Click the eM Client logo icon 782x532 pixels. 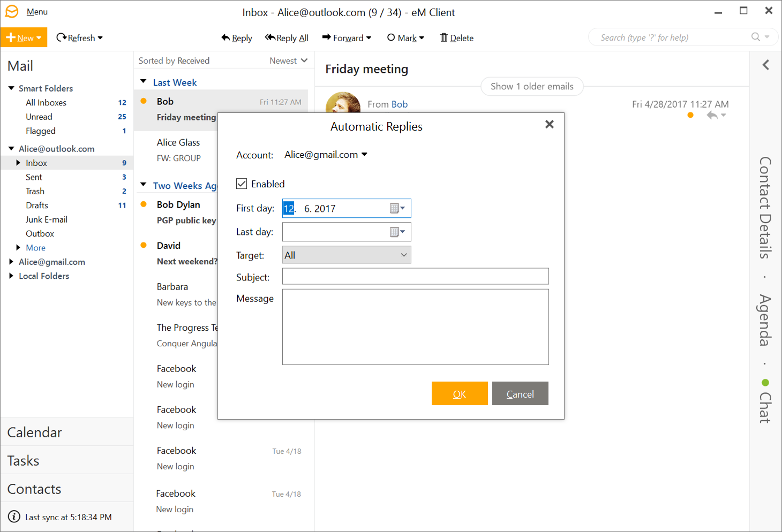pos(11,11)
